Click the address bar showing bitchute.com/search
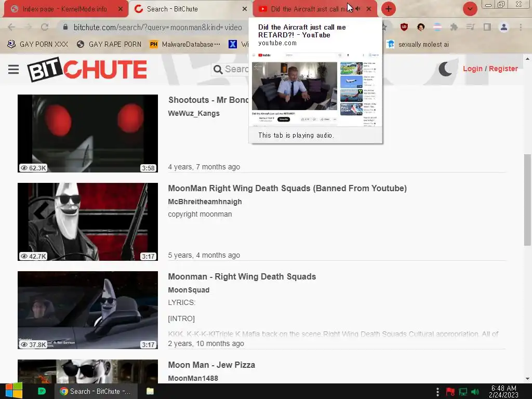This screenshot has height=399, width=532. point(158,28)
